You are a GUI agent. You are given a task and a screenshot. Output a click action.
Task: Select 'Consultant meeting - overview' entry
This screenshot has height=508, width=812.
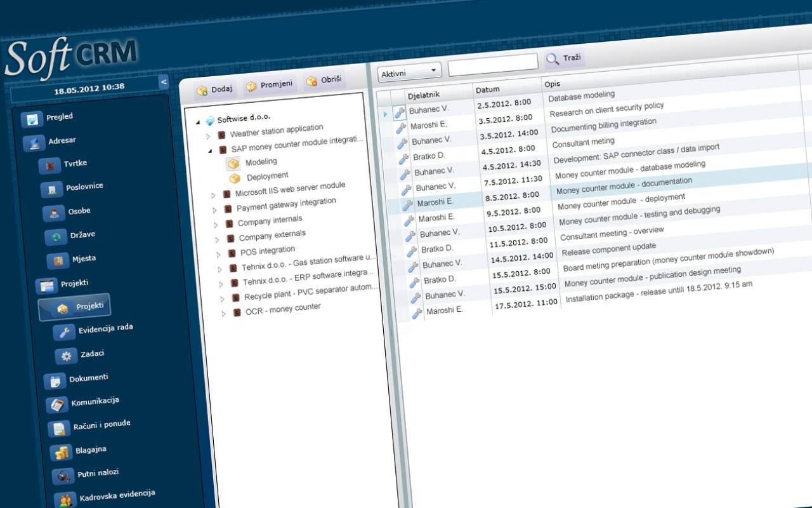coord(612,234)
